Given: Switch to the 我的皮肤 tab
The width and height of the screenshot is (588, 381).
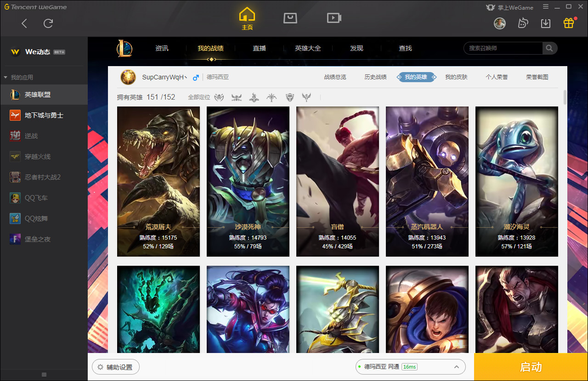Looking at the screenshot, I should (456, 77).
